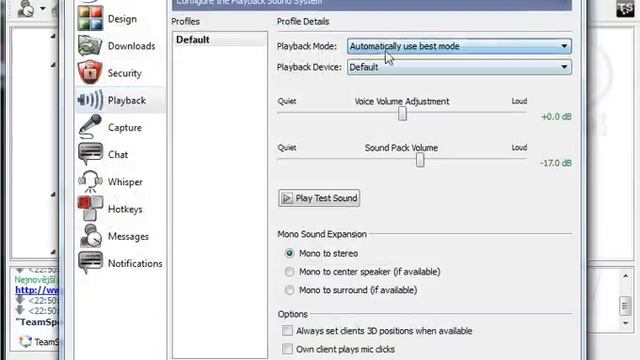Open the Security shield icon

point(90,73)
